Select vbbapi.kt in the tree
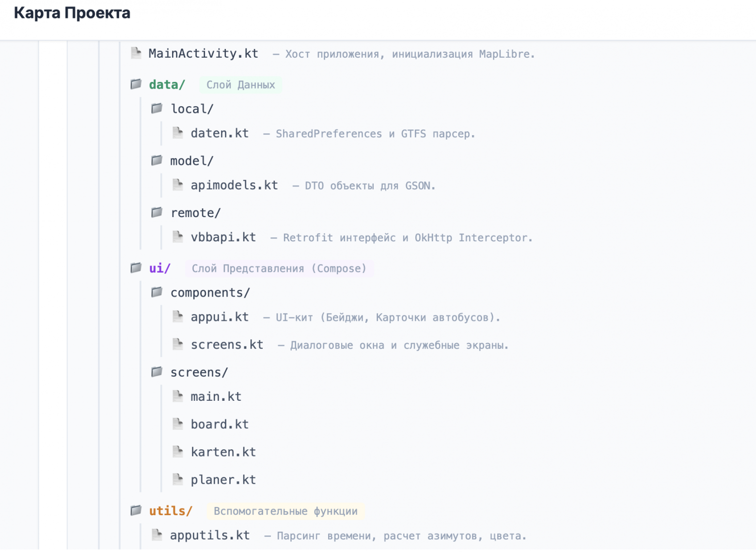Image resolution: width=756 pixels, height=552 pixels. (223, 237)
